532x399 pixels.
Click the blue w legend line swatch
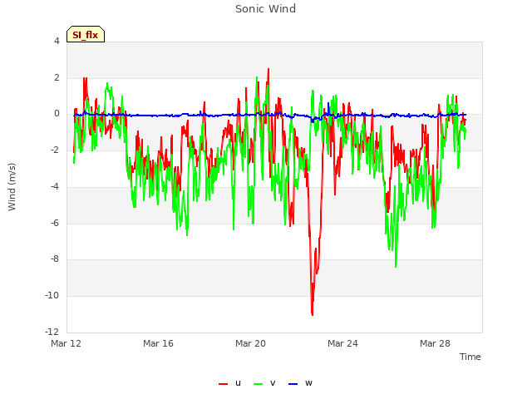point(293,384)
